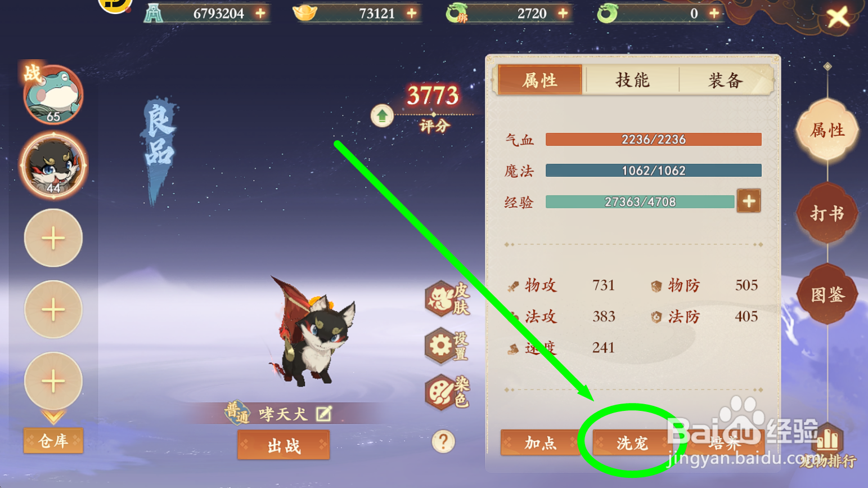The width and height of the screenshot is (868, 488).
Task: Open the 皮肤 skin icon
Action: pos(448,298)
